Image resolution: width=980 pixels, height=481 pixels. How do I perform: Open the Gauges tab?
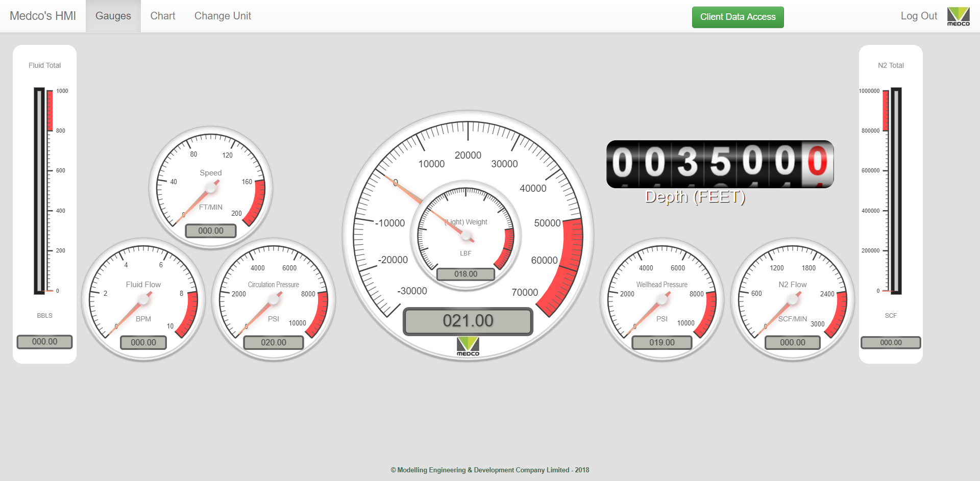tap(113, 16)
